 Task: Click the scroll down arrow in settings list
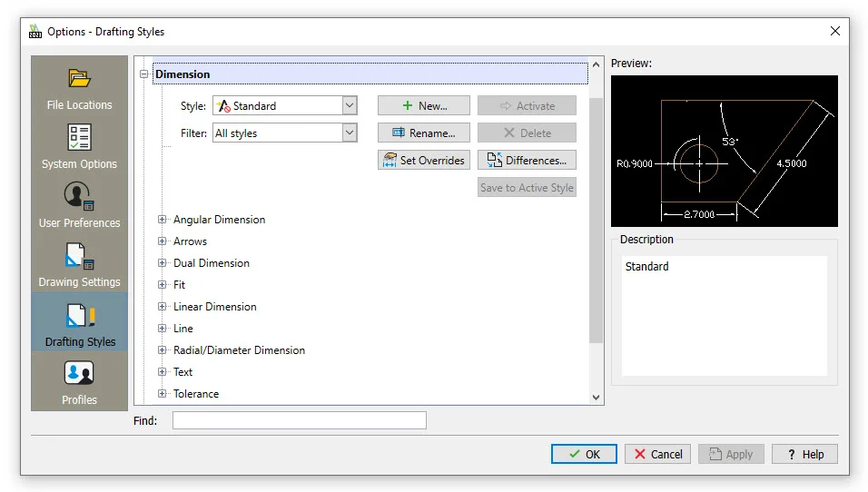pos(597,397)
